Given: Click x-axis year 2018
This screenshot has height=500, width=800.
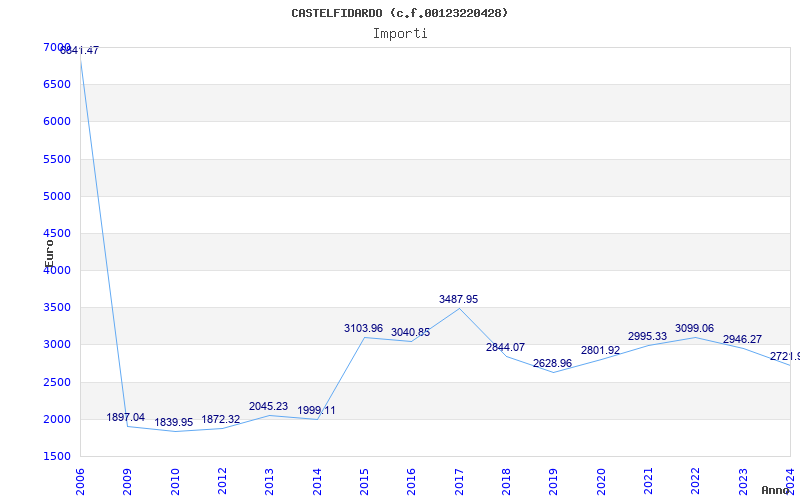Looking at the screenshot, I should click(x=506, y=482).
